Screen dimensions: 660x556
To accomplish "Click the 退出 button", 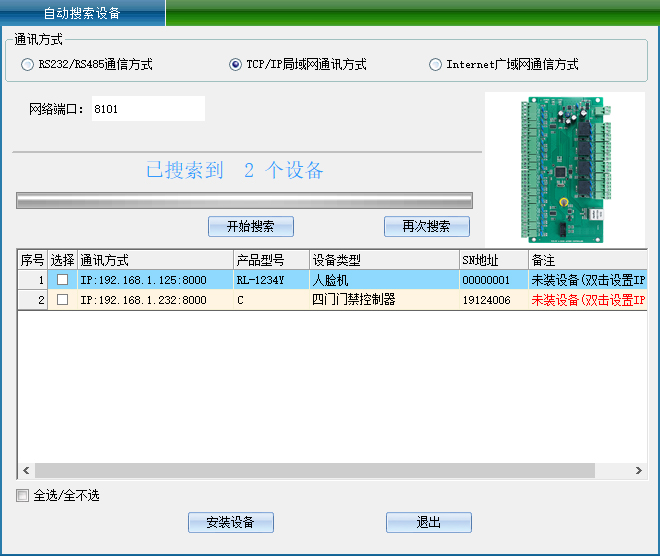I will [429, 522].
